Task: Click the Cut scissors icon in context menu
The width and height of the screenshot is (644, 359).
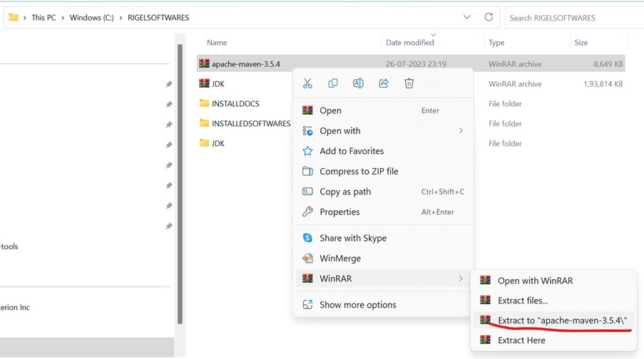Action: click(307, 83)
